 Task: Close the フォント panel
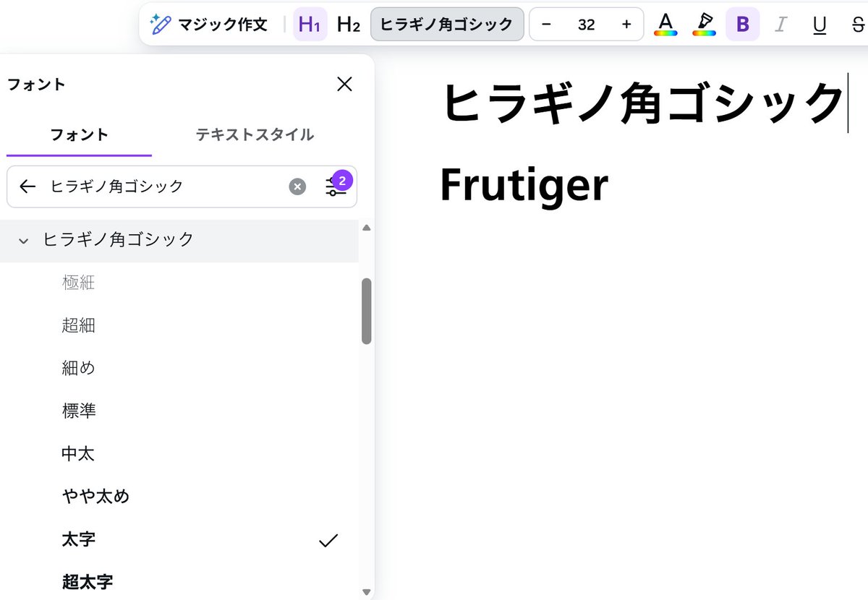(345, 84)
